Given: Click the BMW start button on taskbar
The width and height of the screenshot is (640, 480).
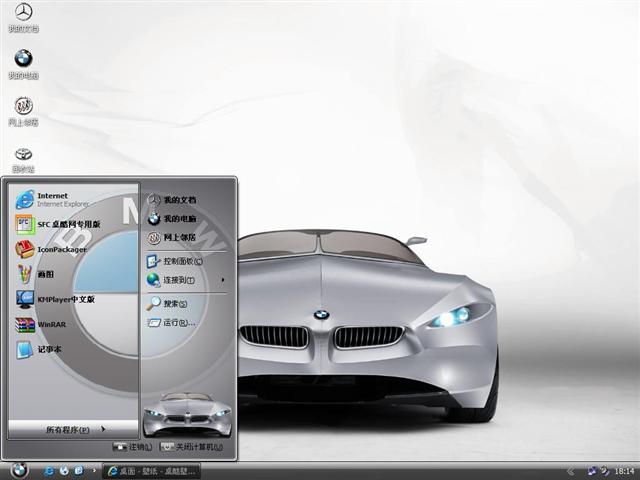Looking at the screenshot, I should click(19, 470).
